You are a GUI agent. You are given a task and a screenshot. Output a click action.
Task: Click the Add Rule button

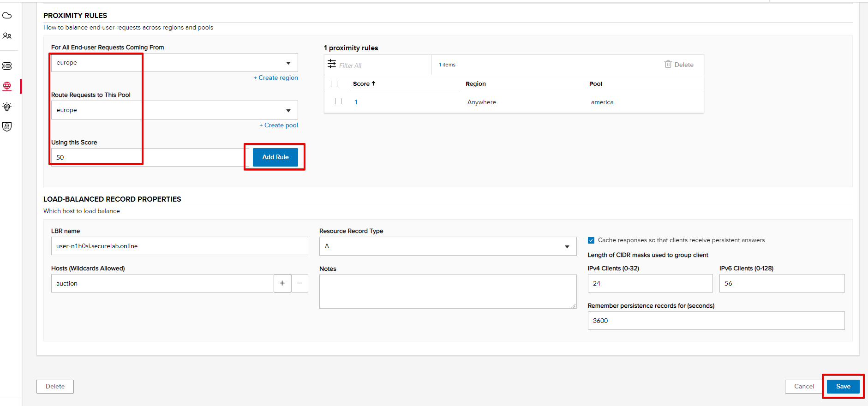pos(275,157)
